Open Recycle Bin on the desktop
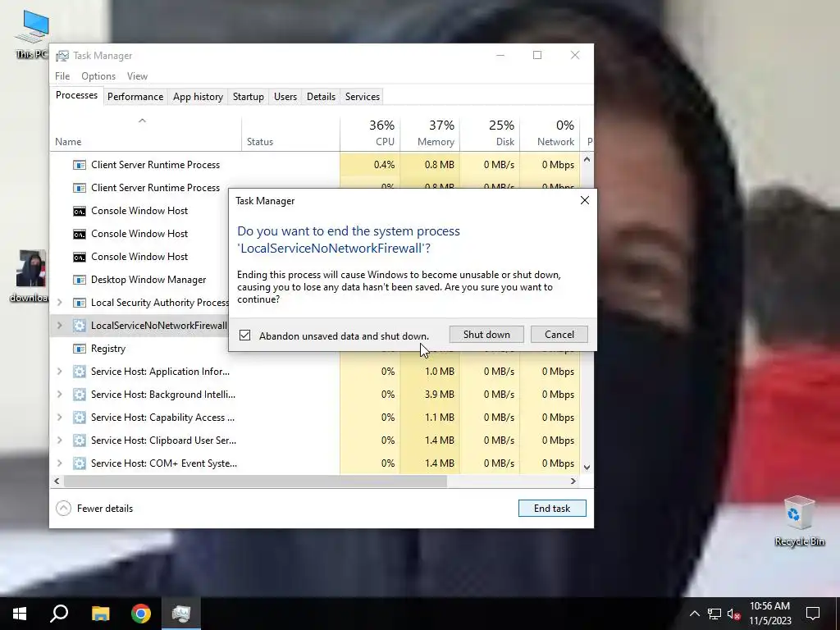This screenshot has width=840, height=630. [799, 521]
